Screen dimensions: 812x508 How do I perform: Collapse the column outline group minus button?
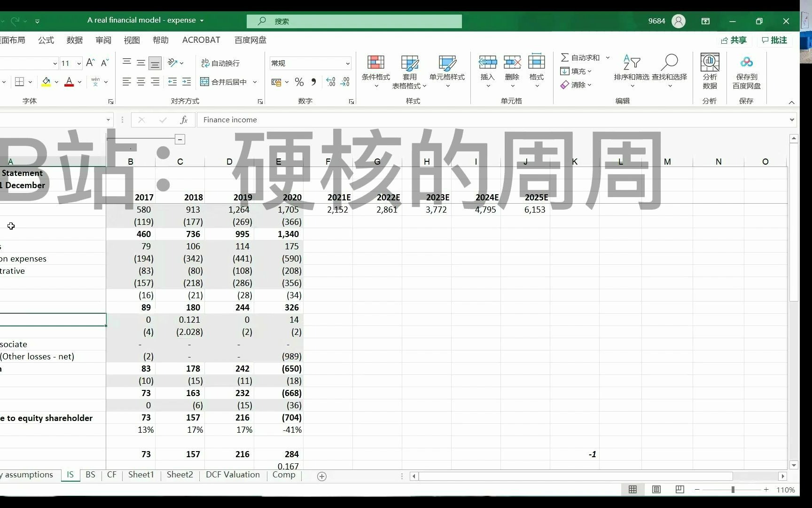pyautogui.click(x=180, y=139)
